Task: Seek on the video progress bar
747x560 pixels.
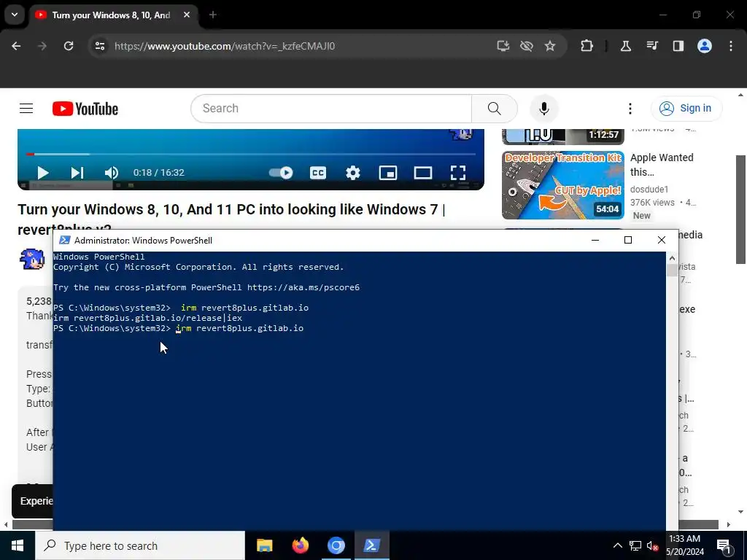Action: click(x=251, y=155)
